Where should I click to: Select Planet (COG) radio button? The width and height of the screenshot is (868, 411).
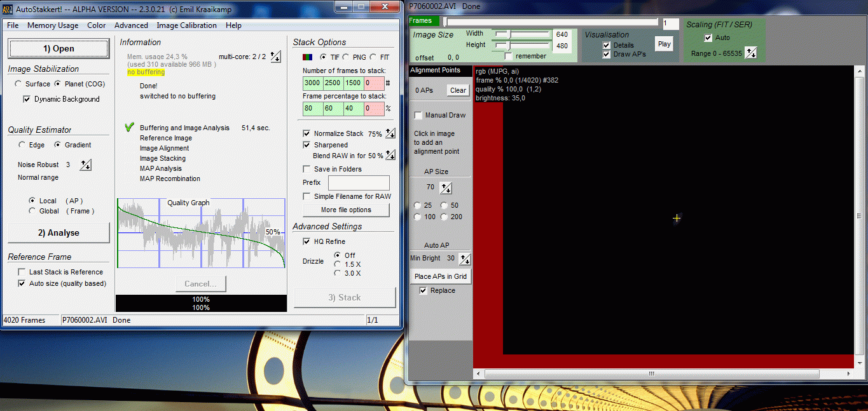pyautogui.click(x=58, y=84)
